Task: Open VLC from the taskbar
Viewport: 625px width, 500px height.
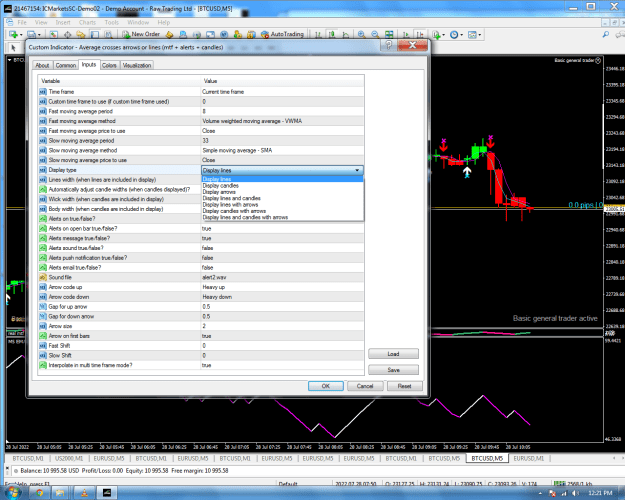Action: point(84,493)
